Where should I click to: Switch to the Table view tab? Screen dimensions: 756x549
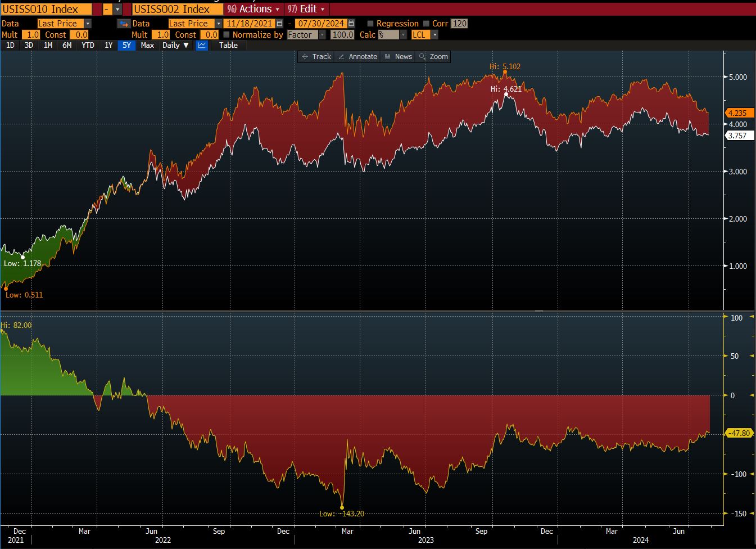pyautogui.click(x=228, y=45)
